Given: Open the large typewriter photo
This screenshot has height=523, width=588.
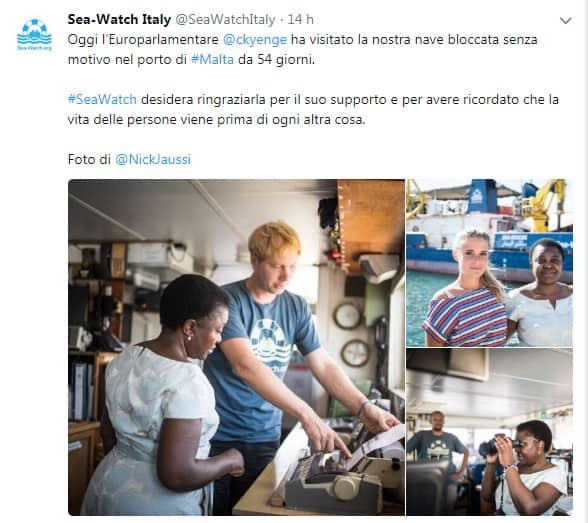Looking at the screenshot, I should coord(236,347).
